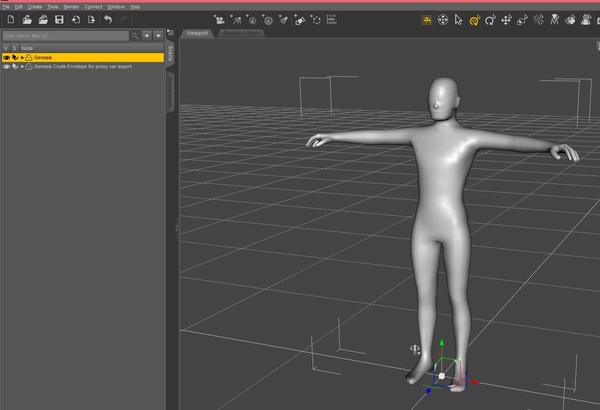
Task: Switch to the Viewport tab
Action: [x=198, y=33]
